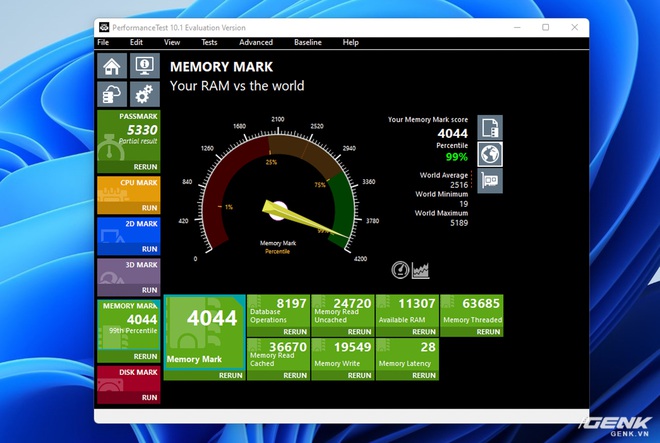The width and height of the screenshot is (660, 443).
Task: Click the Memory Read Cached 36670 score
Action: [288, 347]
